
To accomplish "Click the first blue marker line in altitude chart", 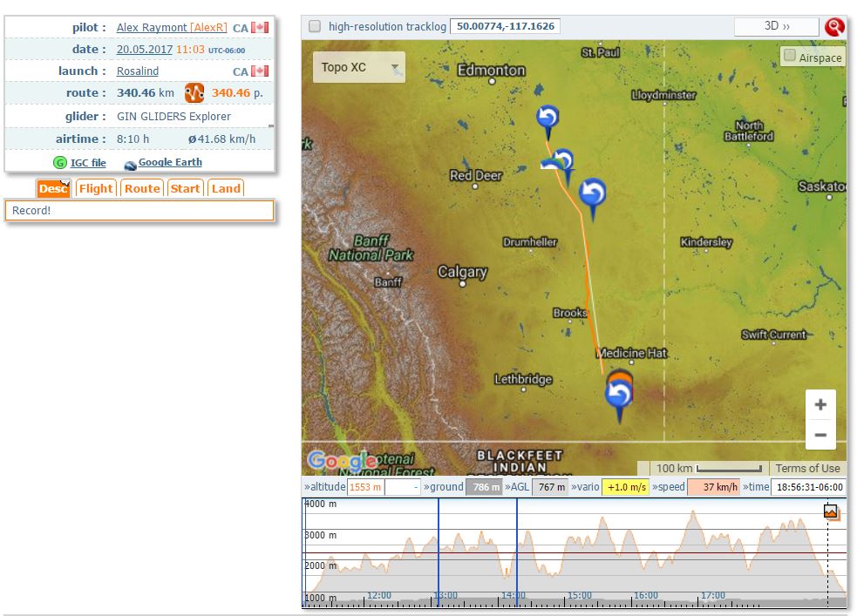I will click(x=439, y=552).
